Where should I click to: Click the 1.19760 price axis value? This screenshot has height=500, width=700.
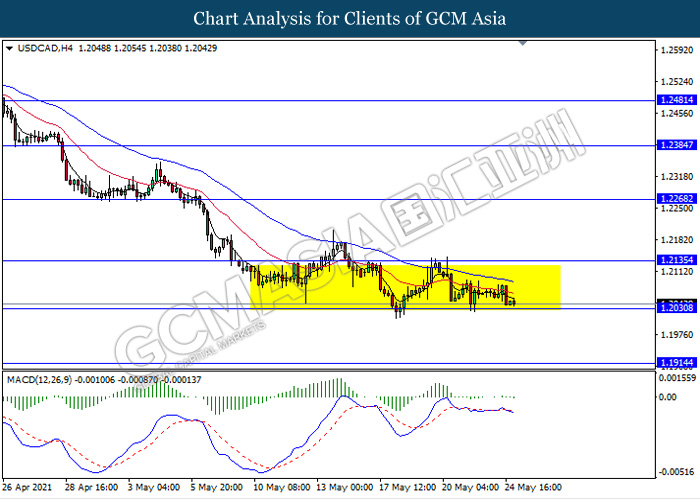pyautogui.click(x=677, y=335)
